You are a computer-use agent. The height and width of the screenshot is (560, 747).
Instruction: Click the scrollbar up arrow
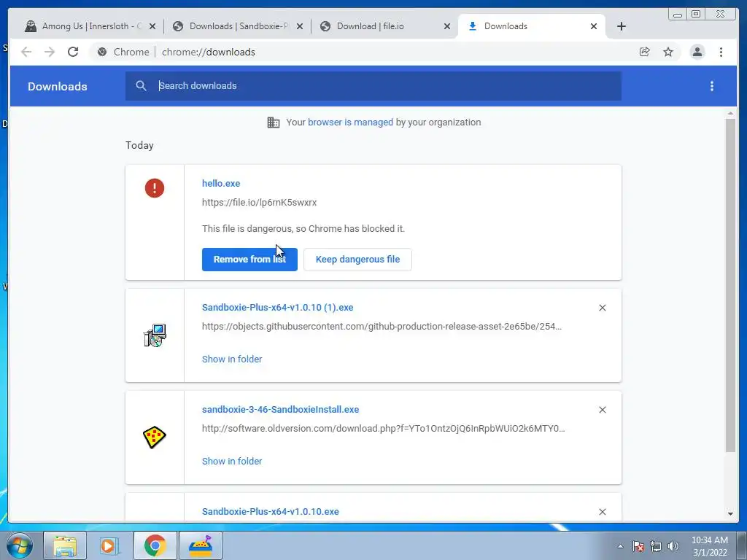[730, 113]
